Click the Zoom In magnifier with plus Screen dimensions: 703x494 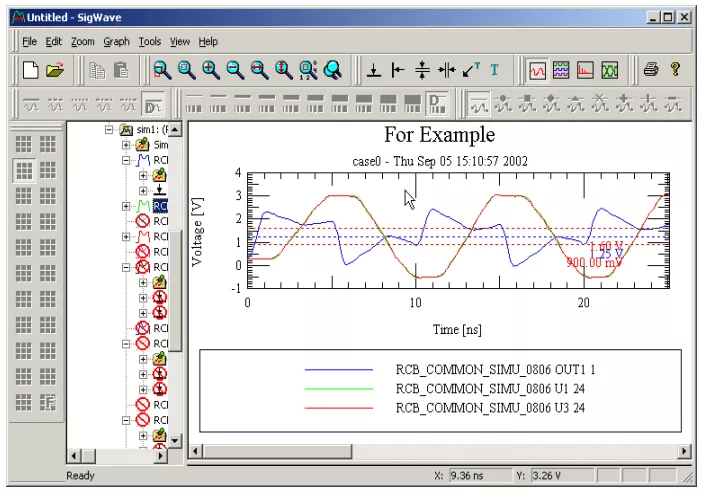(211, 70)
